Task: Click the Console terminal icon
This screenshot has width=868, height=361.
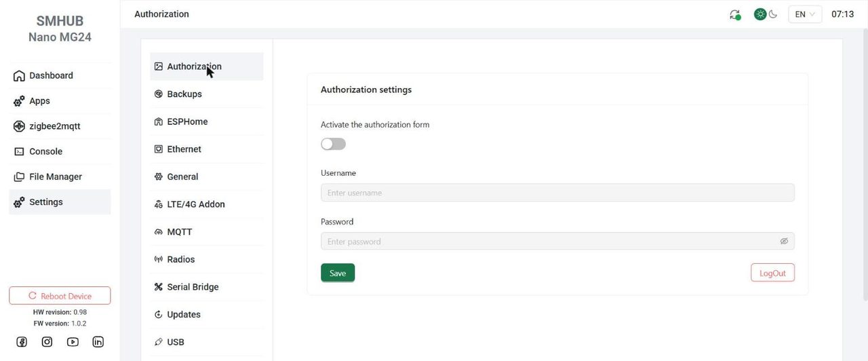Action: pyautogui.click(x=19, y=151)
